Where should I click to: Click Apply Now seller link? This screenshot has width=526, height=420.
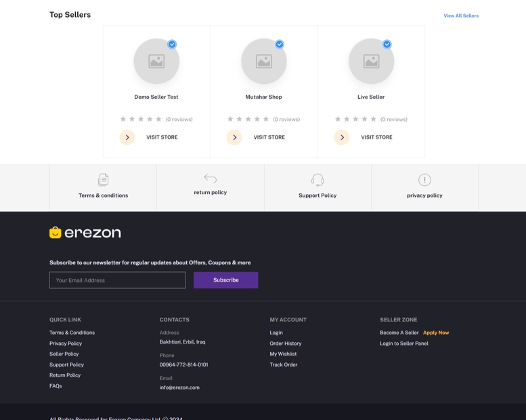(436, 333)
